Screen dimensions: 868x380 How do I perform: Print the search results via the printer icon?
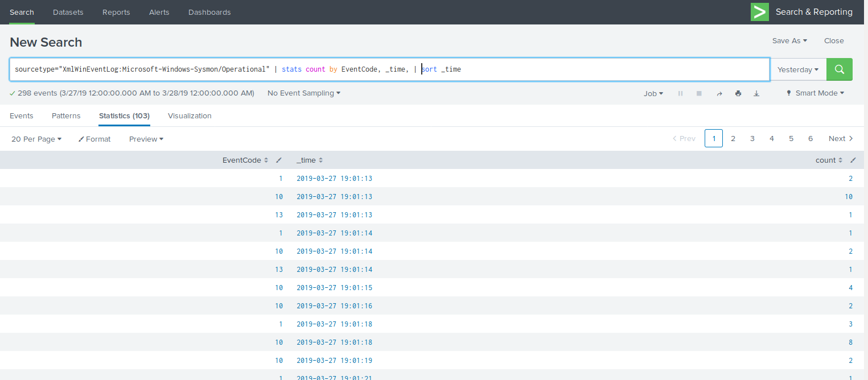click(x=738, y=93)
